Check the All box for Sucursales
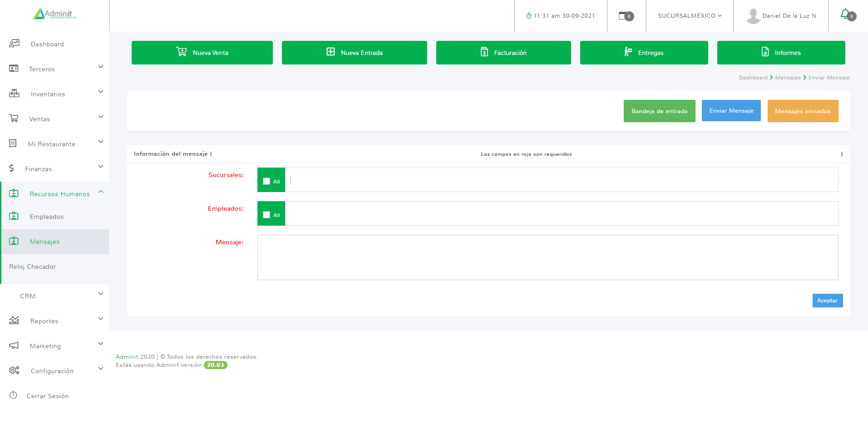 click(266, 181)
